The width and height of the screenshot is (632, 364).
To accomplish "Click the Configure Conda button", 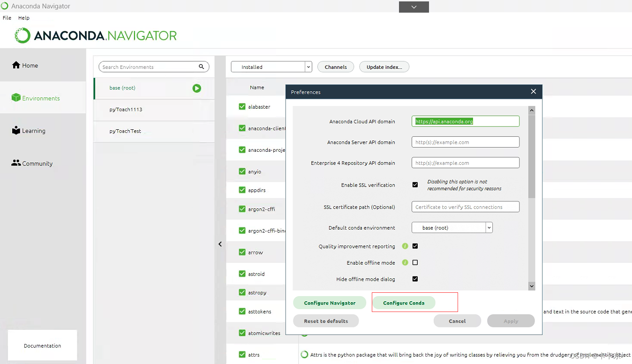I will click(x=404, y=303).
